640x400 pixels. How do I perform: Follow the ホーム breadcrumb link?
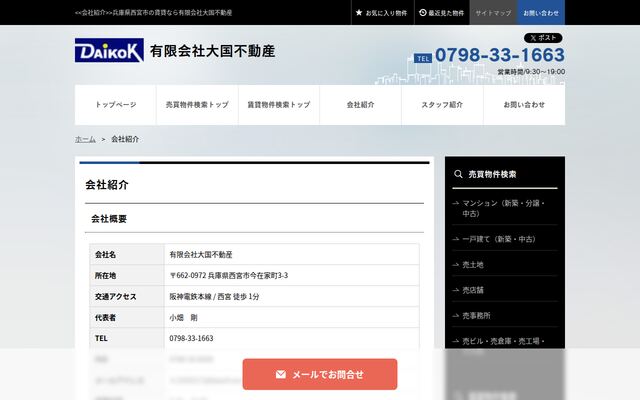point(85,139)
